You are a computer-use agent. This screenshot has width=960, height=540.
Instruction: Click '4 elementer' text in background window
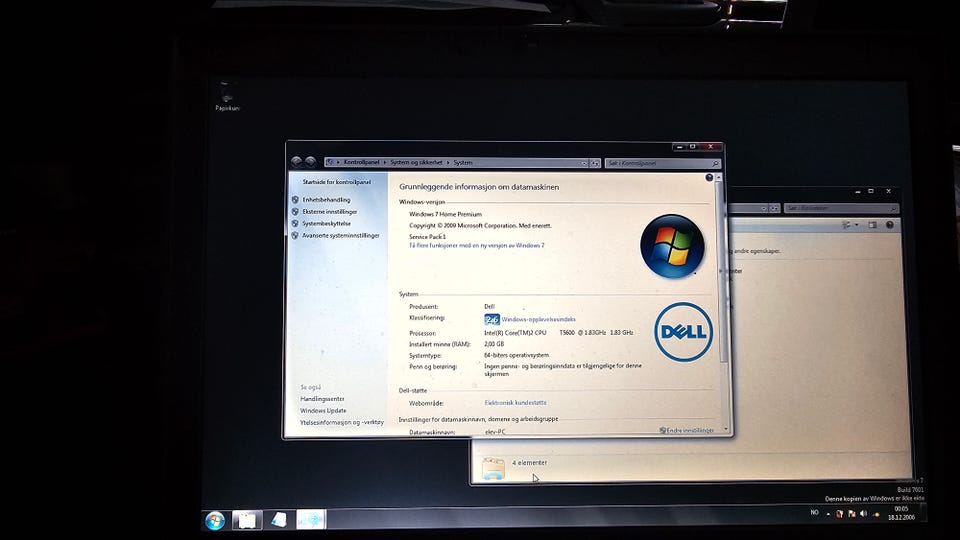(x=530, y=463)
